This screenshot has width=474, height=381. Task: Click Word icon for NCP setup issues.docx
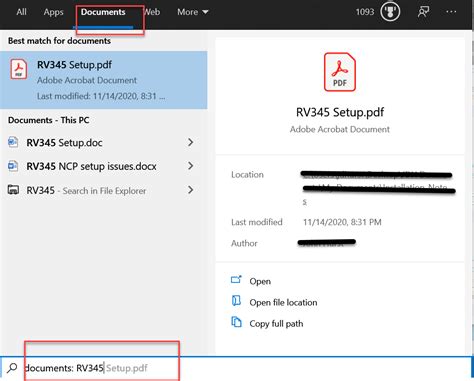13,166
